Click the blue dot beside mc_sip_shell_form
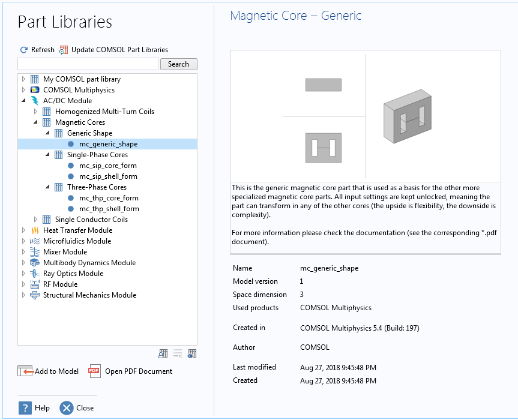 click(71, 176)
